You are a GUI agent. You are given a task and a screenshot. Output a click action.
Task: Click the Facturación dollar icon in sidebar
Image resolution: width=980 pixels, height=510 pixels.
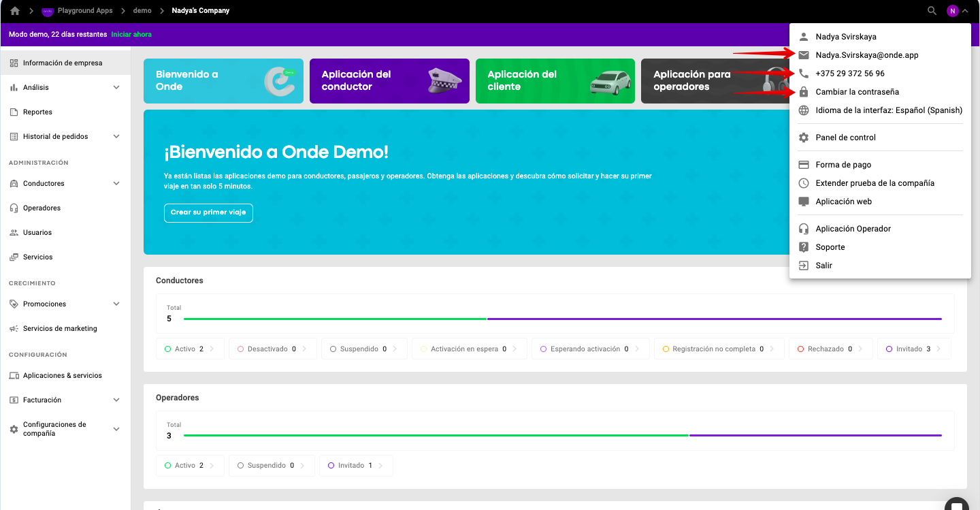14,400
